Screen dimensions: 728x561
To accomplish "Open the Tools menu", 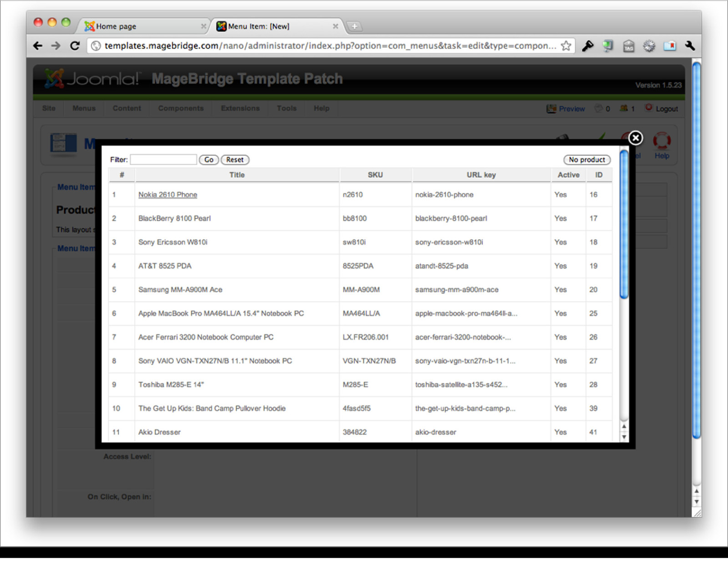I will (287, 108).
